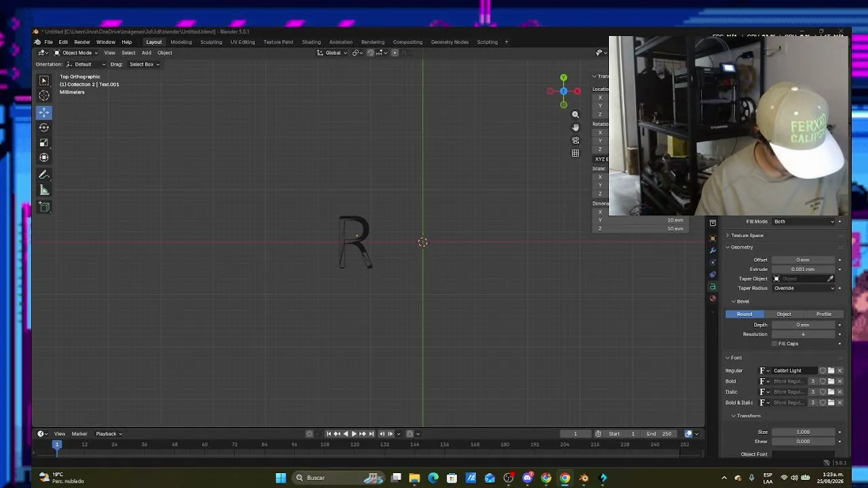Image resolution: width=868 pixels, height=488 pixels.
Task: Select the Annotate pencil tool
Action: 44,175
